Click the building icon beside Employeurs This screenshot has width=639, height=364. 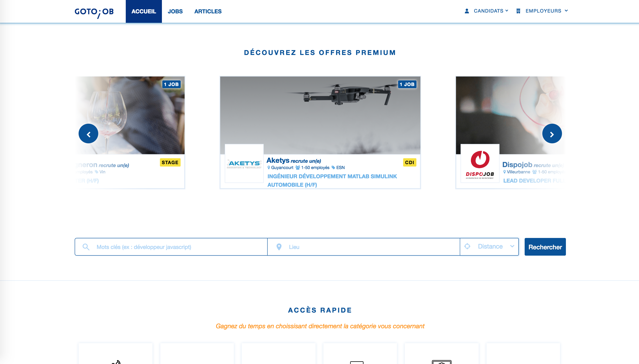[518, 11]
